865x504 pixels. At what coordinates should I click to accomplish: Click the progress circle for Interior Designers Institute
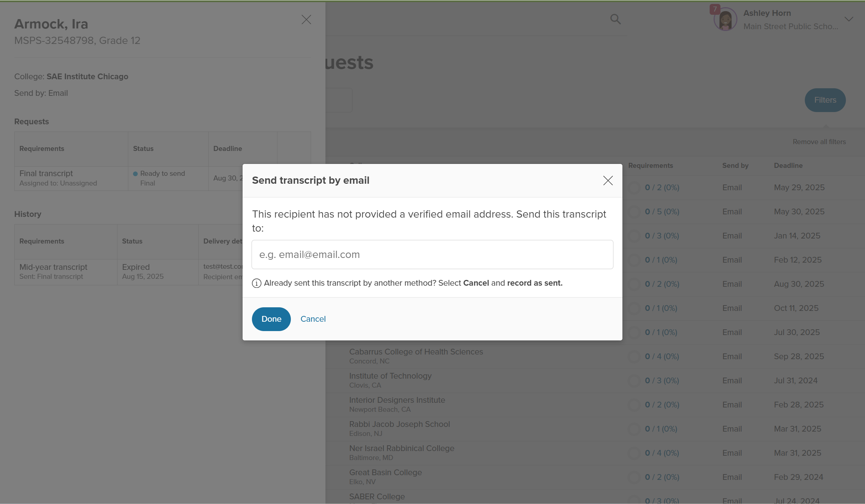point(634,405)
